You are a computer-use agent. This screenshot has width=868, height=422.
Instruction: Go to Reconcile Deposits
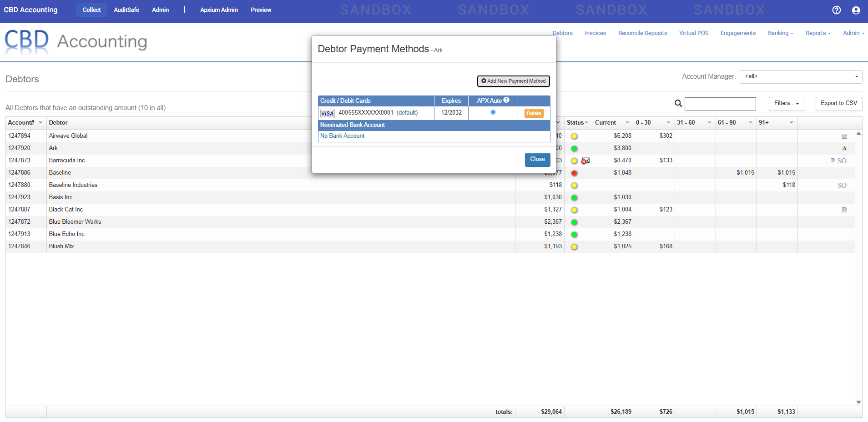(x=642, y=33)
